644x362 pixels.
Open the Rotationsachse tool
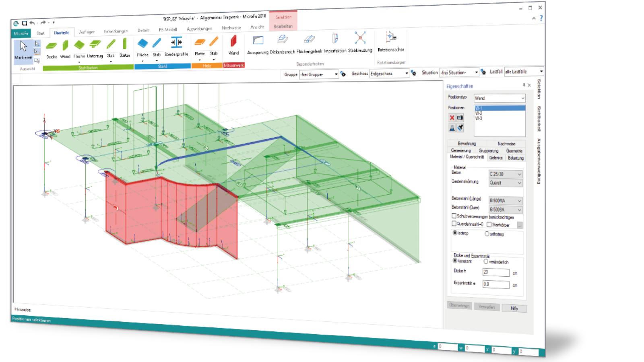(391, 42)
